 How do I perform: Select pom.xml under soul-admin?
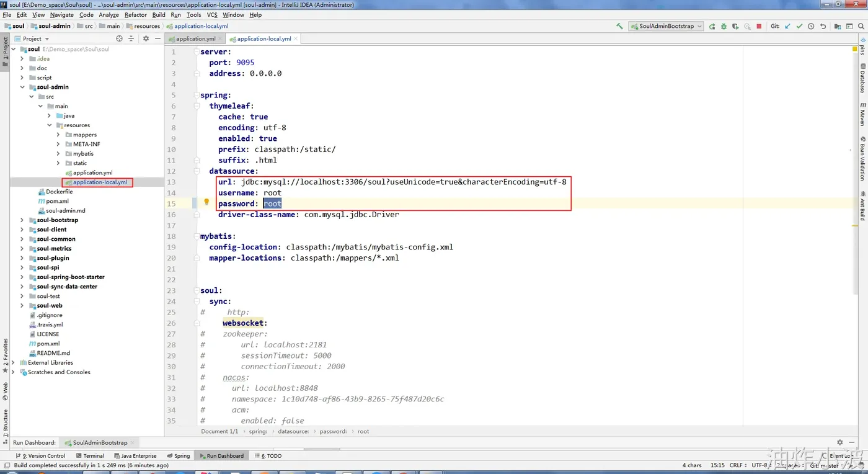57,201
